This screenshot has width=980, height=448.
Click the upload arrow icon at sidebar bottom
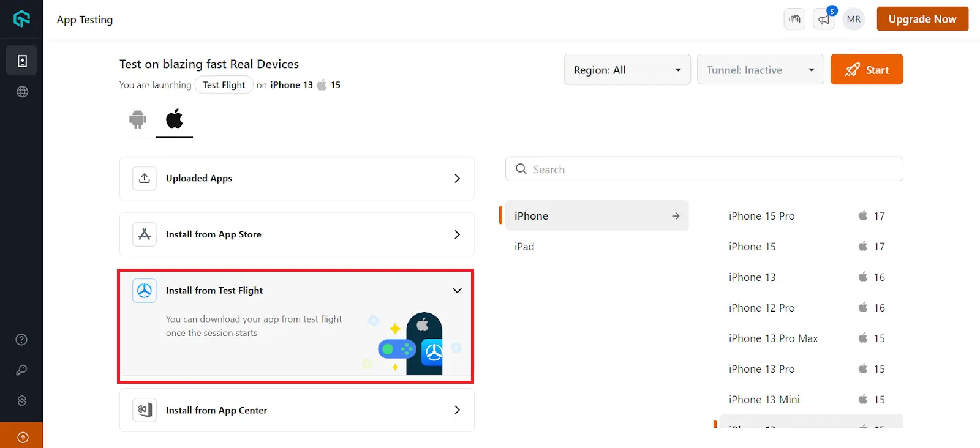pos(23,437)
